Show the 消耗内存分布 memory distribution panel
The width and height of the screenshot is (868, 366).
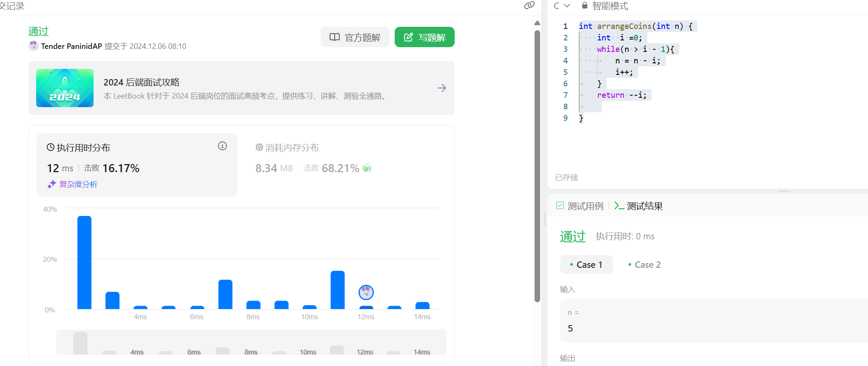tap(287, 148)
